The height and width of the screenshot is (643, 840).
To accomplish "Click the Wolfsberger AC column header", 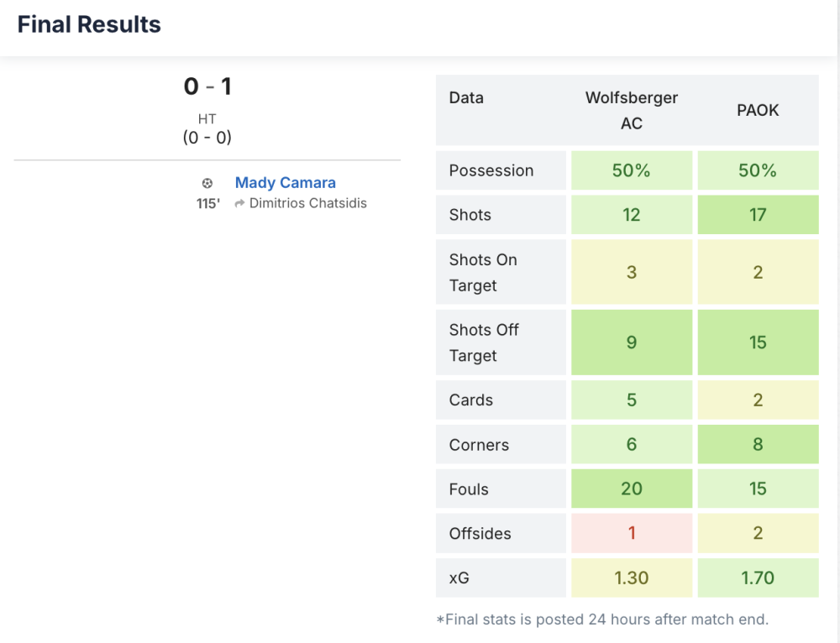I will point(631,110).
